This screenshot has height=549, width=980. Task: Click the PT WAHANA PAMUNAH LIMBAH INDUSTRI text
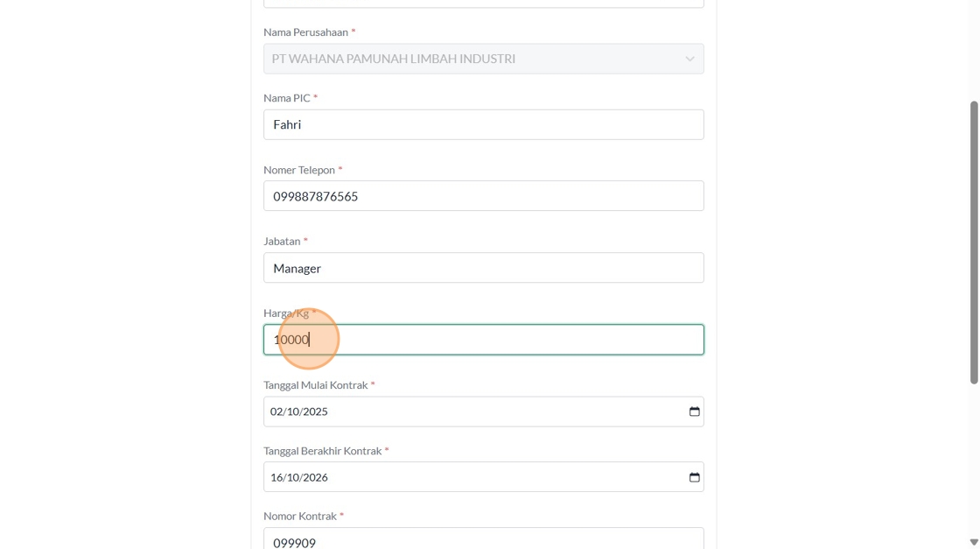click(393, 59)
